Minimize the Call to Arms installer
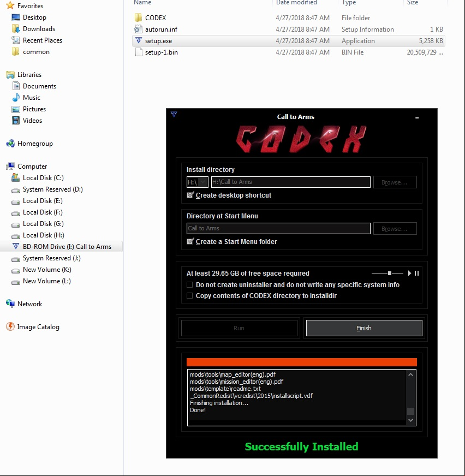The image size is (465, 476). (x=417, y=118)
